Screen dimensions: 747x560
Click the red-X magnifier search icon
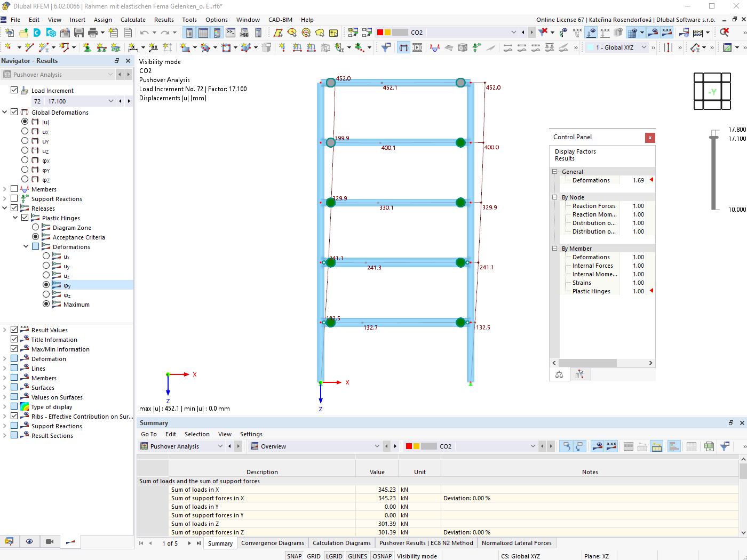pos(724,33)
